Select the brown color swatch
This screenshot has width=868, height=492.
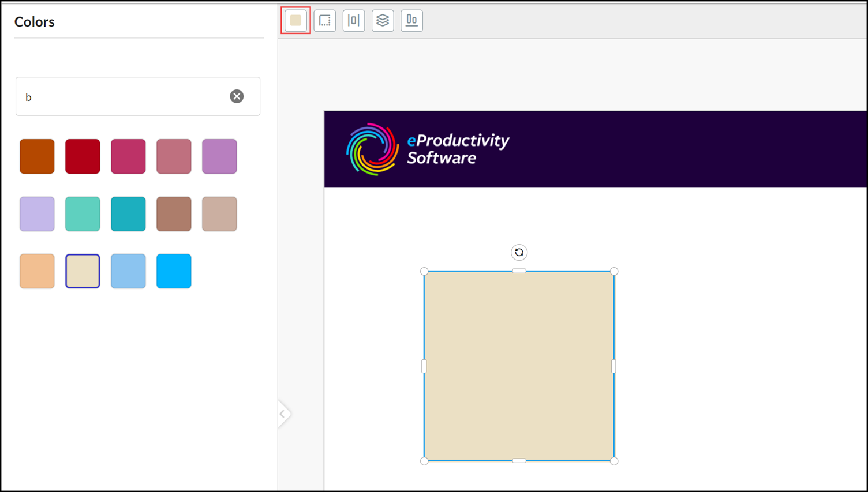point(174,214)
